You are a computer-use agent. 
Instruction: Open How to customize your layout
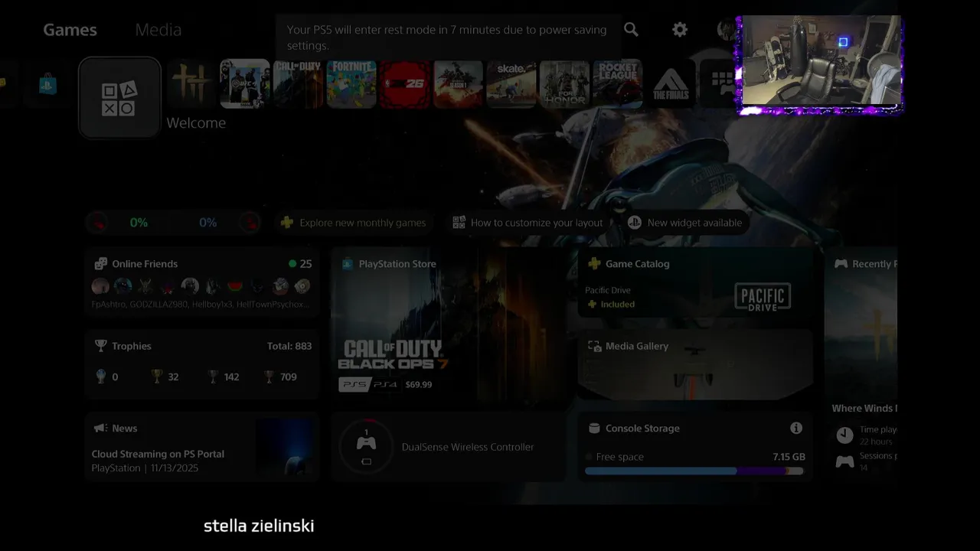pyautogui.click(x=528, y=223)
